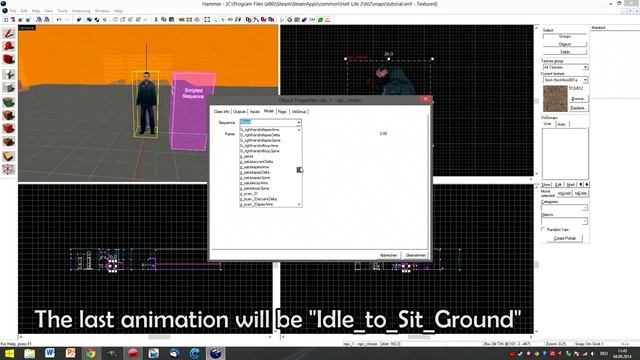Open the Sequence combo box arrow
The height and width of the screenshot is (360, 640).
[x=299, y=122]
